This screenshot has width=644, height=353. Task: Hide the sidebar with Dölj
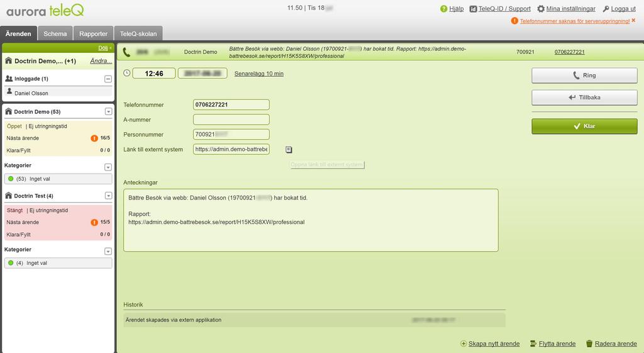[x=104, y=48]
